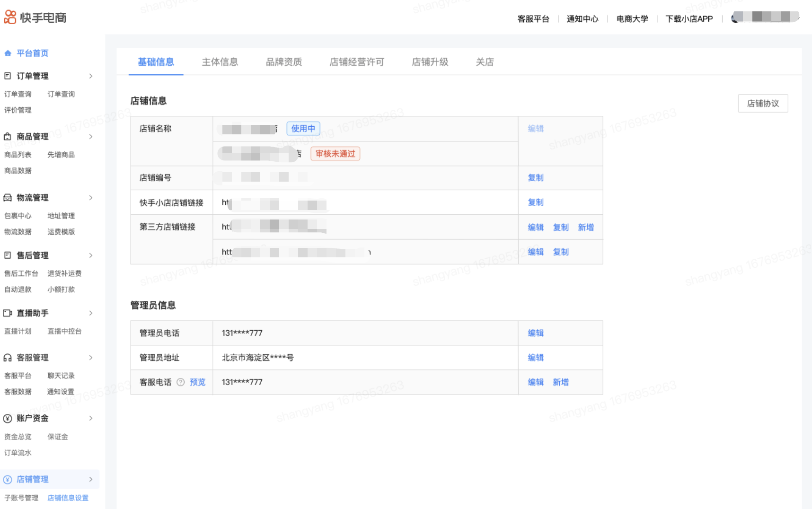The image size is (812, 509).
Task: Click the 直播助手 video camera icon
Action: click(8, 313)
